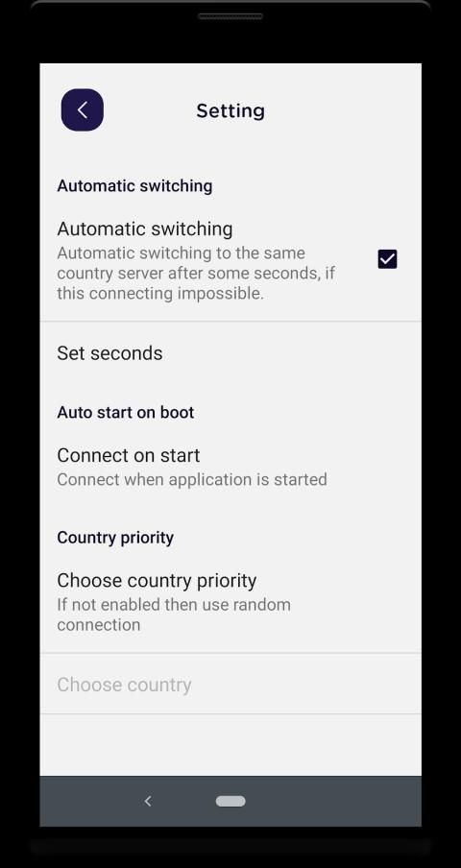Click the phone earpiece speaker grille
Image resolution: width=461 pixels, height=868 pixels.
point(230,16)
